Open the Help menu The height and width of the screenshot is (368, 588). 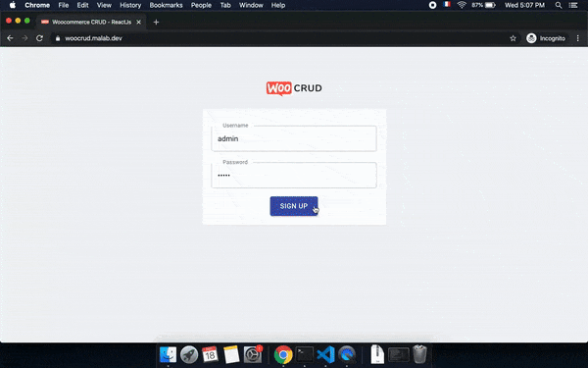pyautogui.click(x=278, y=5)
